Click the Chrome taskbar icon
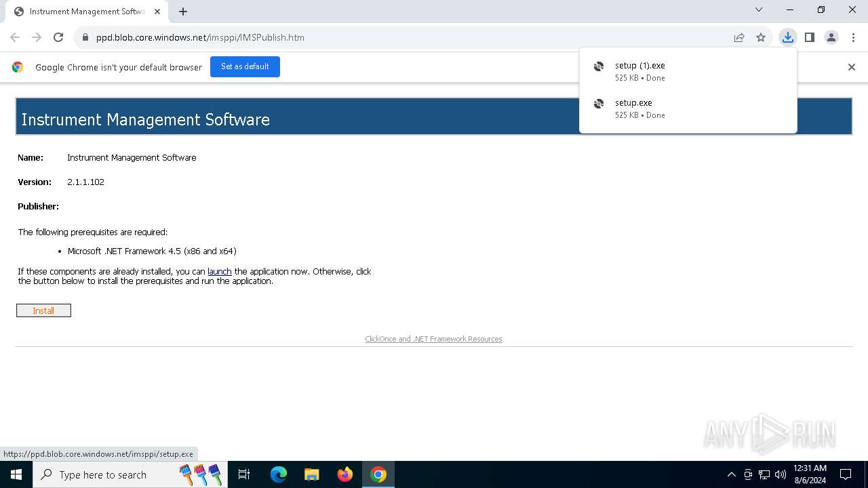Viewport: 868px width, 488px height. click(x=378, y=474)
